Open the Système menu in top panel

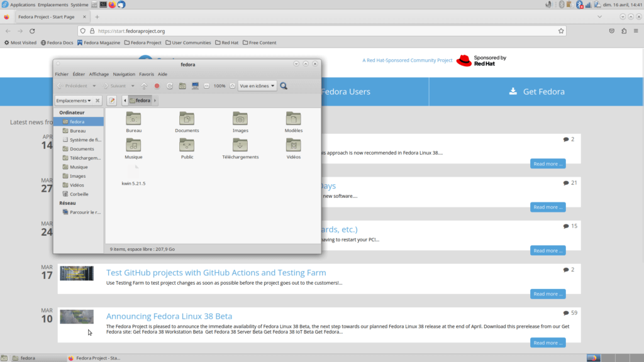point(79,4)
